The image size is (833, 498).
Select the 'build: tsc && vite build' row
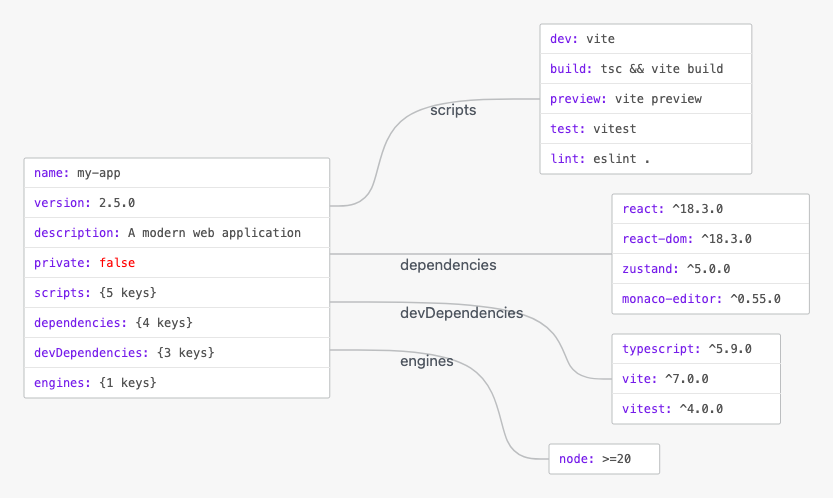[x=646, y=69]
